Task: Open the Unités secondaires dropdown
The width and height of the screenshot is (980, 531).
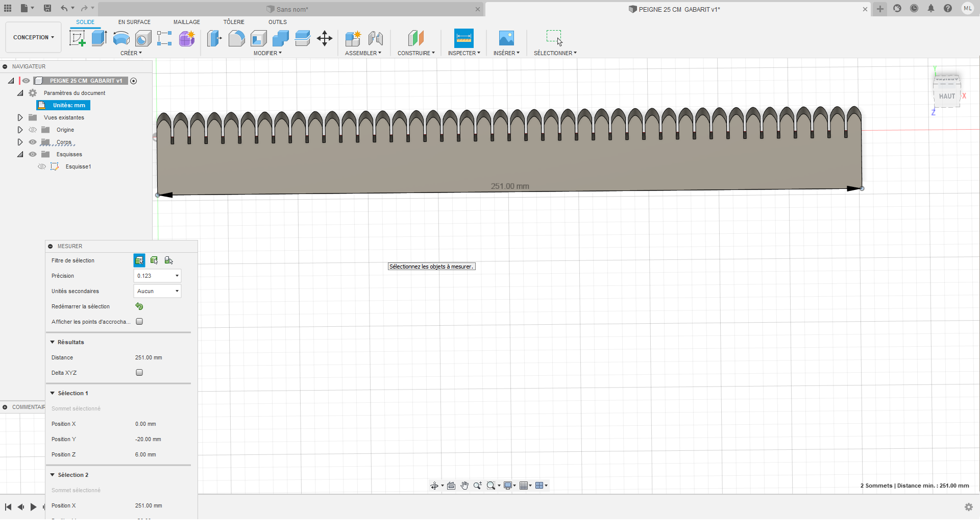Action: point(157,291)
